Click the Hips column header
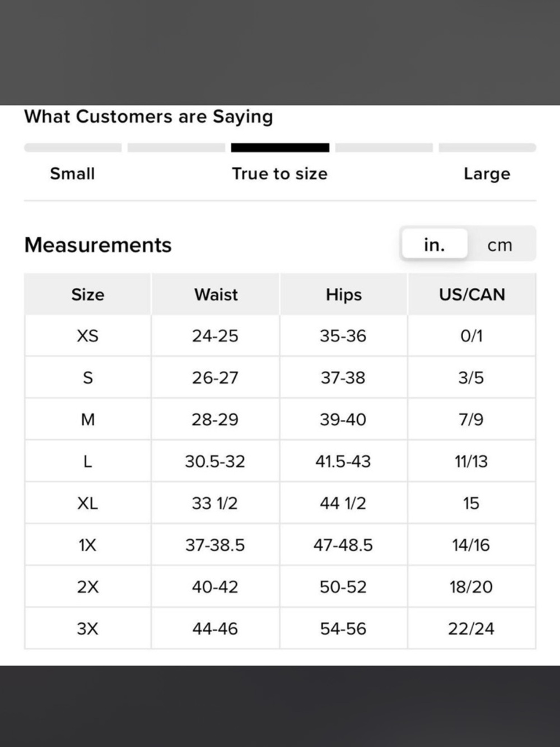Viewport: 560px width, 747px height. point(343,295)
